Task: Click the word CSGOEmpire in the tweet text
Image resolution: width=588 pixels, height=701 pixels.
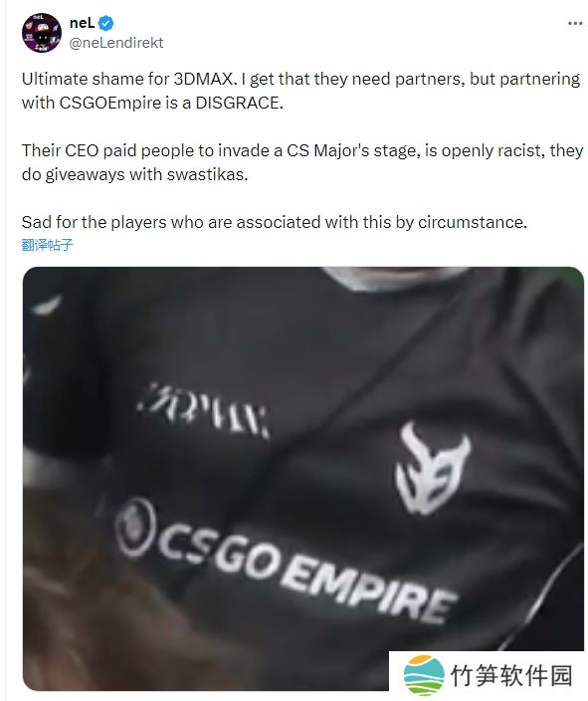Action: click(x=109, y=104)
